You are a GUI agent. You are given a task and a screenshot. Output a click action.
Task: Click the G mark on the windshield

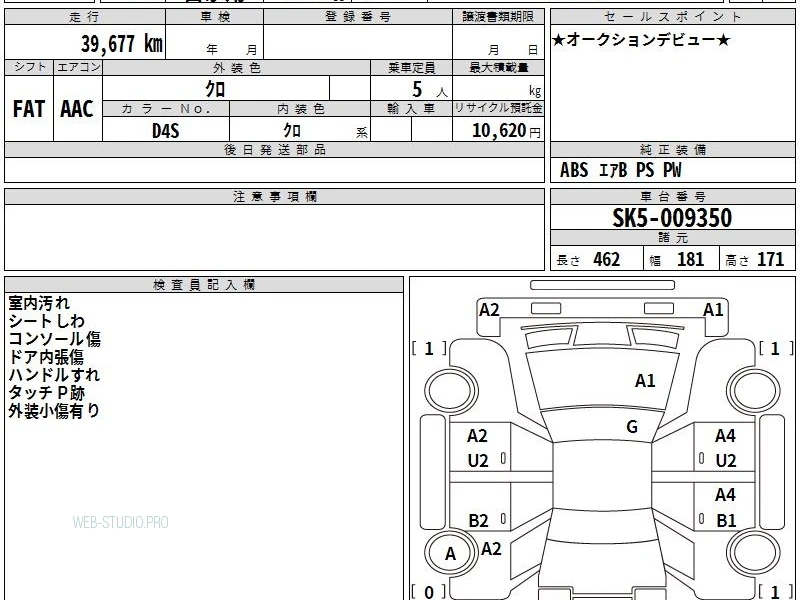[x=632, y=427]
